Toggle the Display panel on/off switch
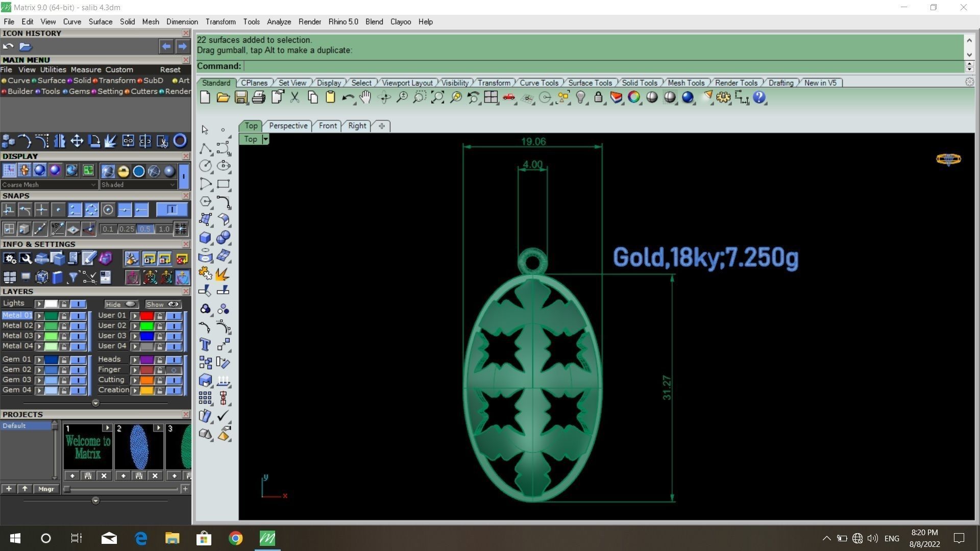Image resolution: width=980 pixels, height=551 pixels. coord(183,176)
